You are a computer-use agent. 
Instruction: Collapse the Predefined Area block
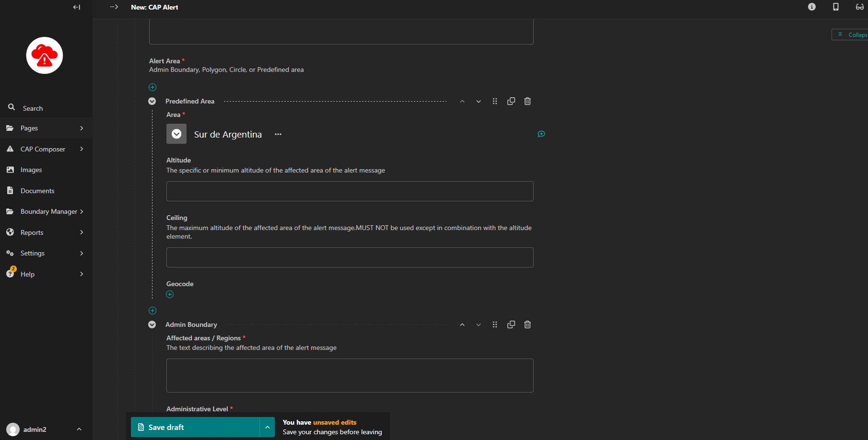(x=152, y=101)
